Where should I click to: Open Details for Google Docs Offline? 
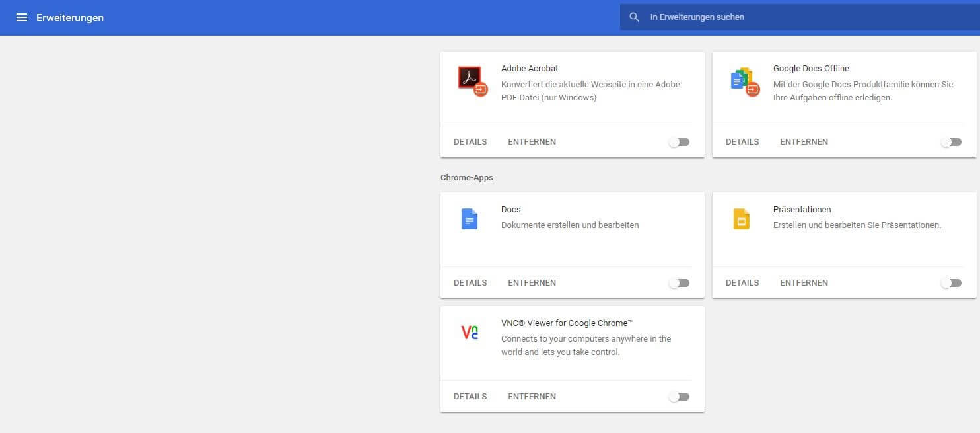click(742, 142)
